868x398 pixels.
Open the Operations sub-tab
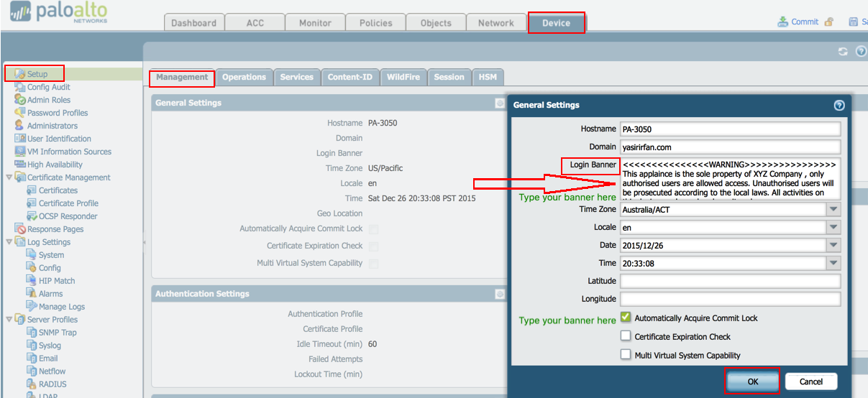click(244, 77)
